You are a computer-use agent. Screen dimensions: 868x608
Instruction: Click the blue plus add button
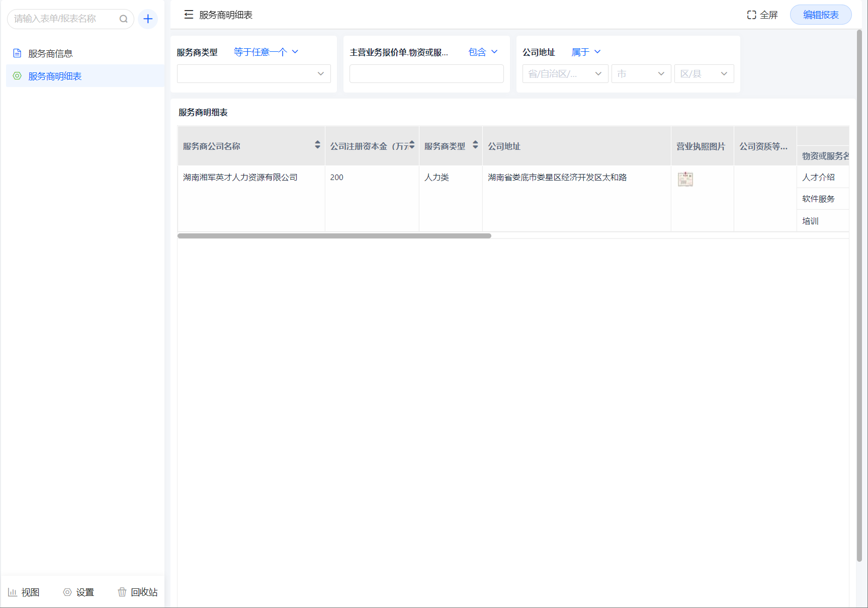[148, 19]
